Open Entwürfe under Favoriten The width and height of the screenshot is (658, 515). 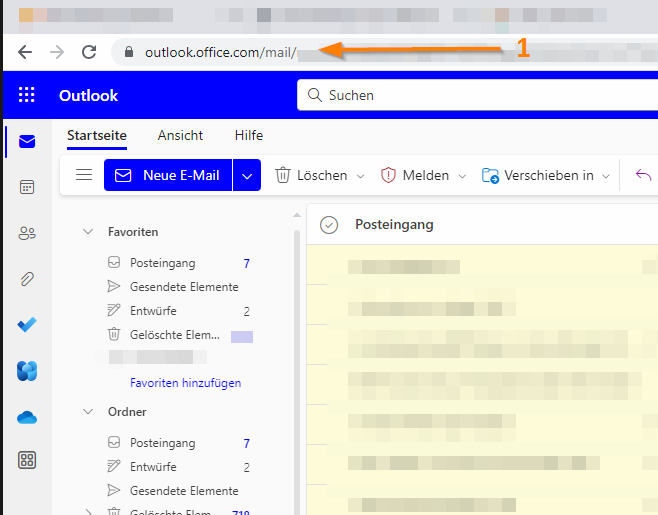[x=180, y=311]
